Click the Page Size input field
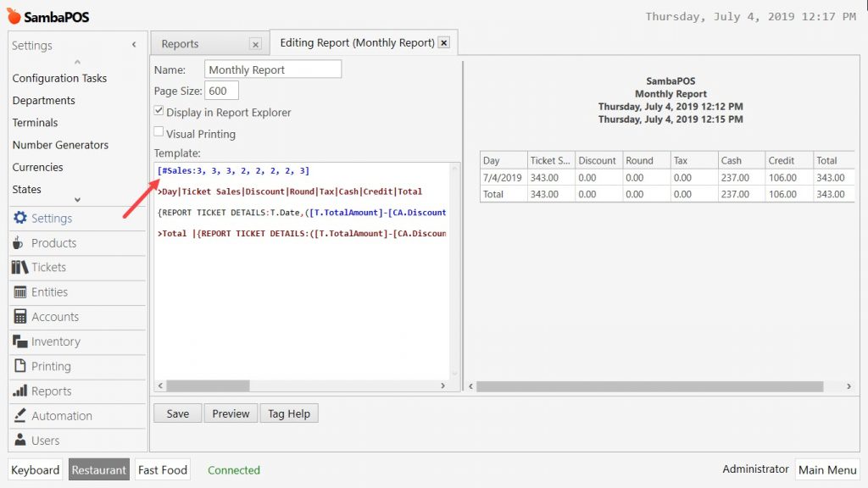Viewport: 868px width, 488px height. coord(221,91)
